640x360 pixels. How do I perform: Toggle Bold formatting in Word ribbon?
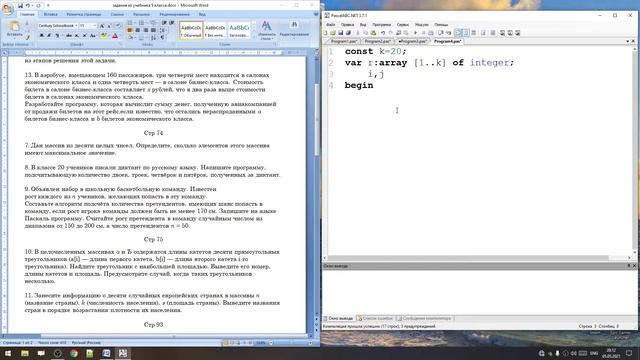pyautogui.click(x=41, y=36)
